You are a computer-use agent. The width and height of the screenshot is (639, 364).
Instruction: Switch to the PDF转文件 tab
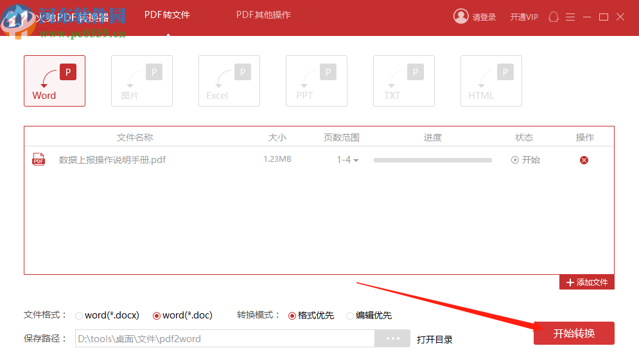pyautogui.click(x=167, y=15)
